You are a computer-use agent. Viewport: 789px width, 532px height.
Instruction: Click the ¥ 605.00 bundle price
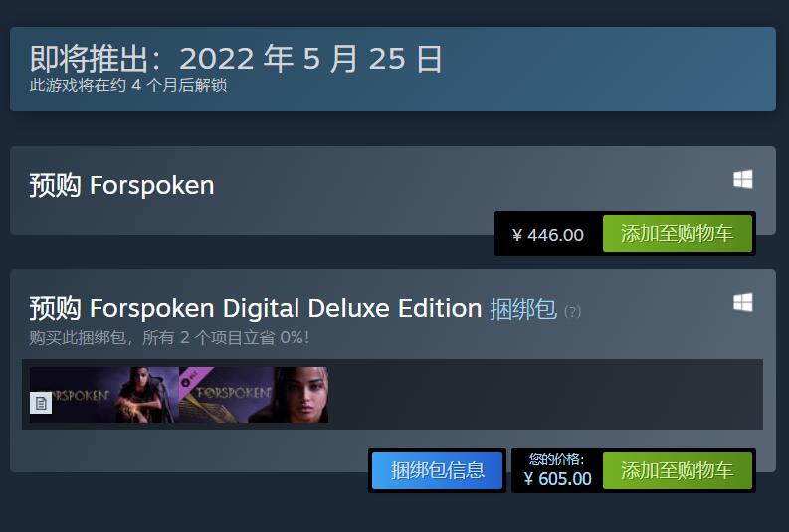(x=557, y=479)
